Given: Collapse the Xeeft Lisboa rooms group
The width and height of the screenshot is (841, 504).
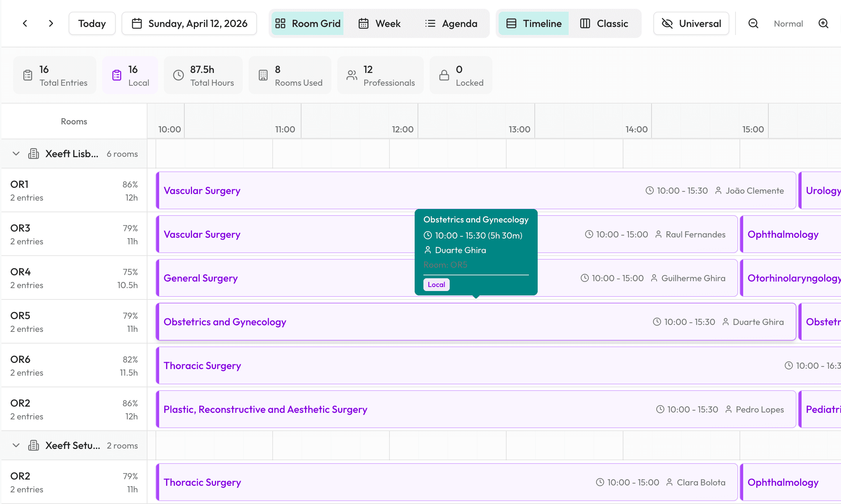Looking at the screenshot, I should [15, 154].
